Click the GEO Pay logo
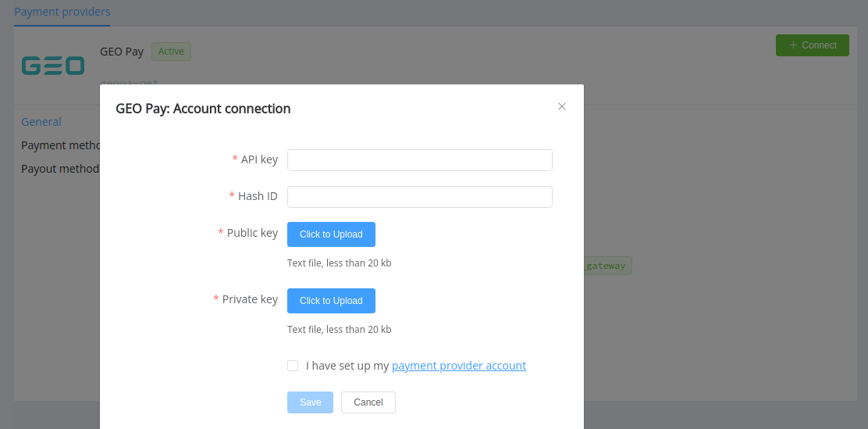Screen dimensions: 868x429 click(x=53, y=66)
